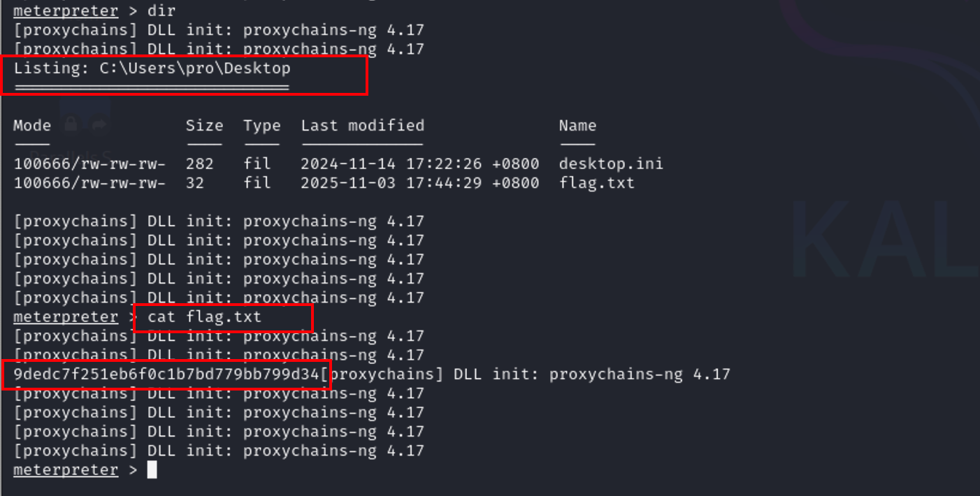Click the 2025-11-03 17:44:29 modified timestamp
The height and width of the screenshot is (496, 980).
click(x=419, y=183)
